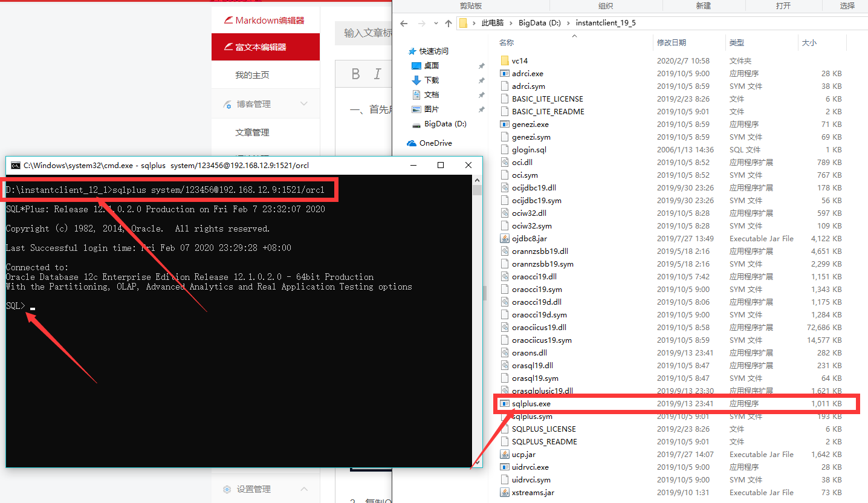
Task: Open cmd window system menu icon
Action: pyautogui.click(x=16, y=165)
